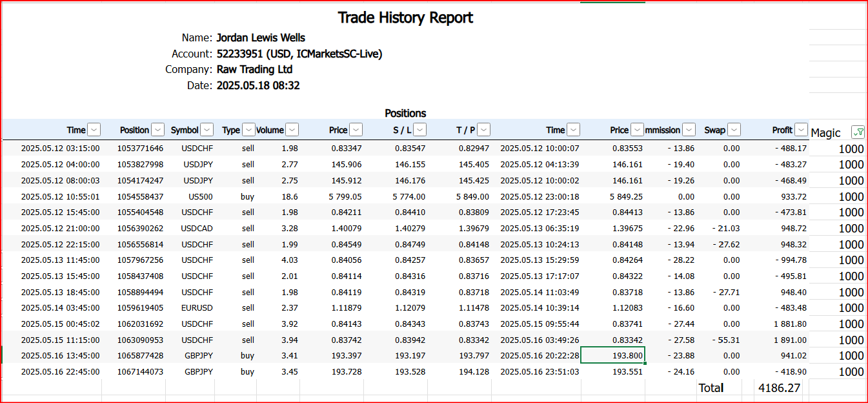Select the EURUSD symbol cell
The height and width of the screenshot is (403, 868).
click(x=197, y=308)
